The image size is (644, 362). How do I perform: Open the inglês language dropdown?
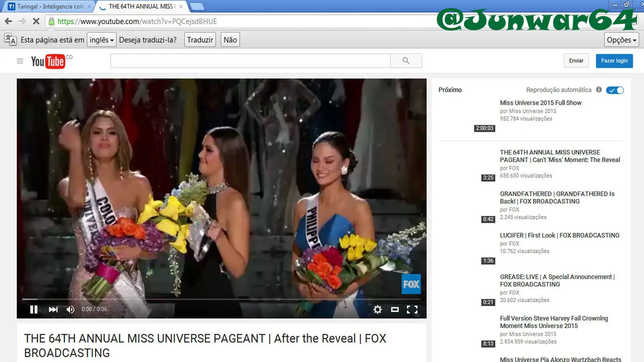(x=101, y=40)
